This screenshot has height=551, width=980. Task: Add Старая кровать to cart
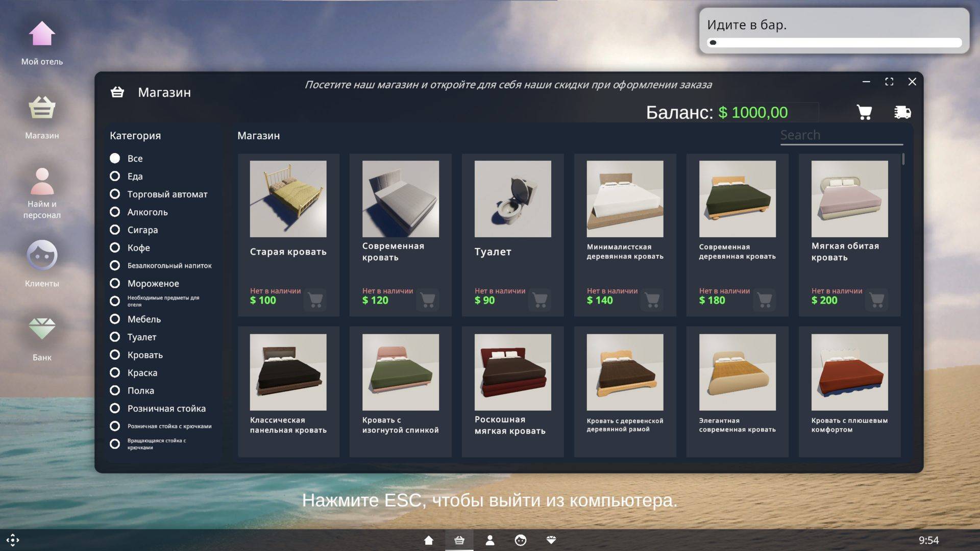click(315, 299)
